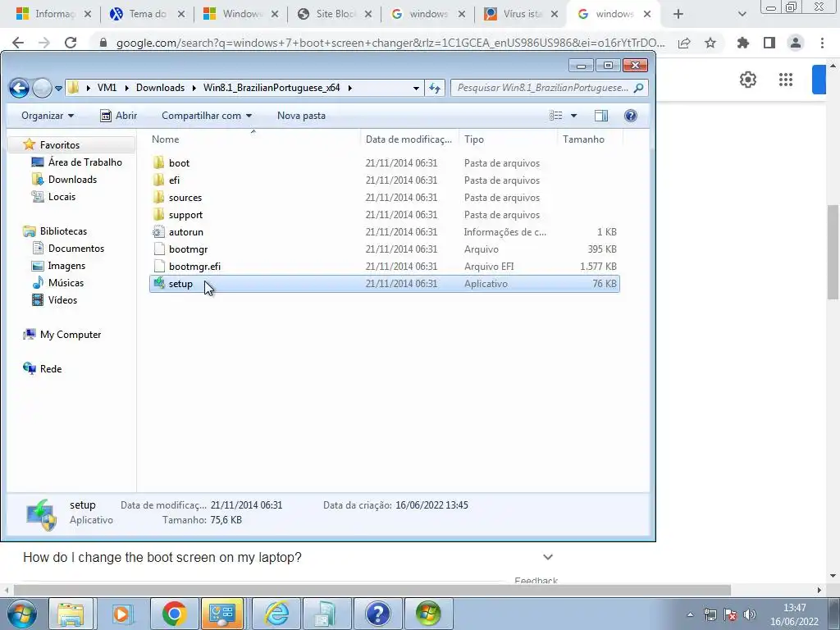Open Chrome from taskbar
Screen dimensions: 840x630
[x=174, y=614]
